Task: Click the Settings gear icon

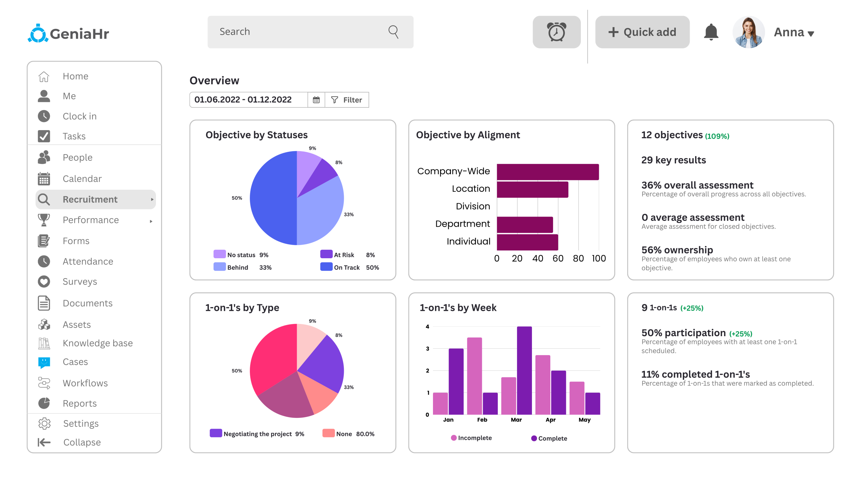Action: (x=44, y=424)
